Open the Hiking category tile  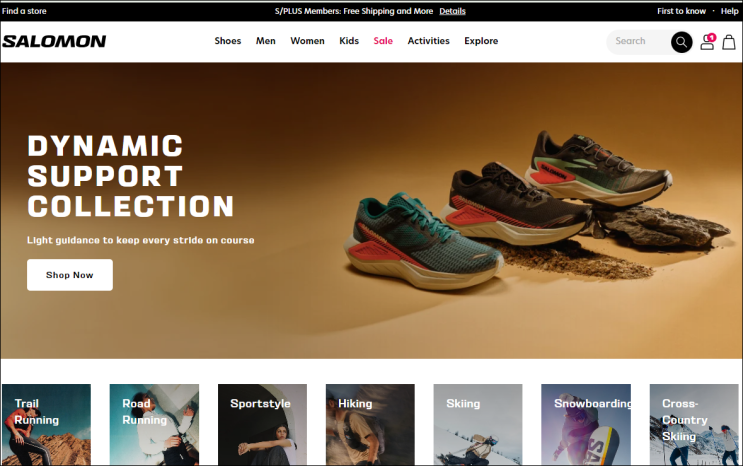click(x=370, y=425)
